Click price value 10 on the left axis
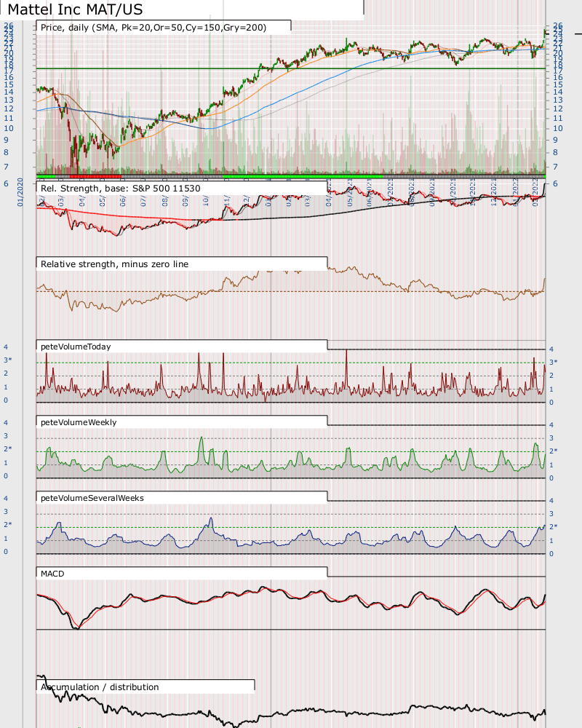Screen dimensions: 582x728 coord(9,129)
